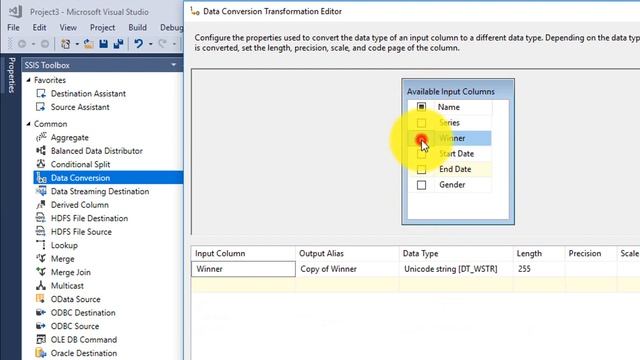
Task: Click the Undo toolbar icon
Action: (x=139, y=44)
